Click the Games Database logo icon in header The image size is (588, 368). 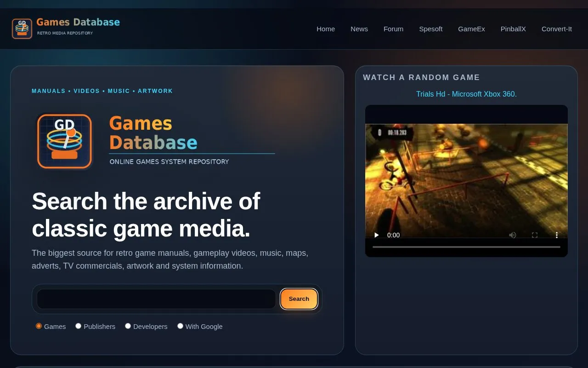pyautogui.click(x=22, y=29)
